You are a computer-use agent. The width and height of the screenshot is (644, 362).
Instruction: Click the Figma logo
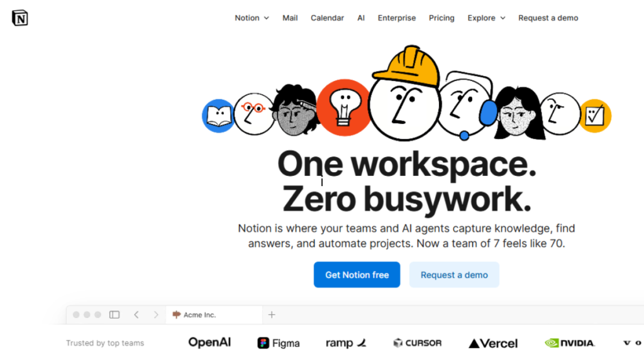click(279, 343)
